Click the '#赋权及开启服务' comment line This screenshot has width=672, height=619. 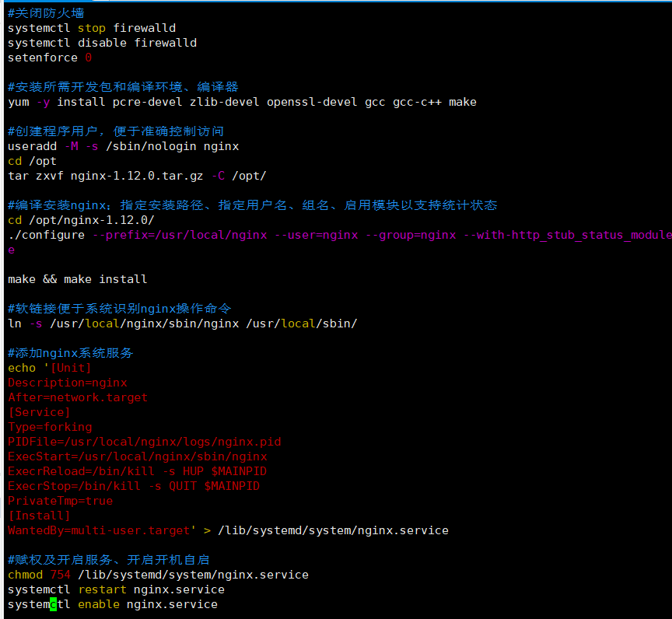click(x=109, y=560)
